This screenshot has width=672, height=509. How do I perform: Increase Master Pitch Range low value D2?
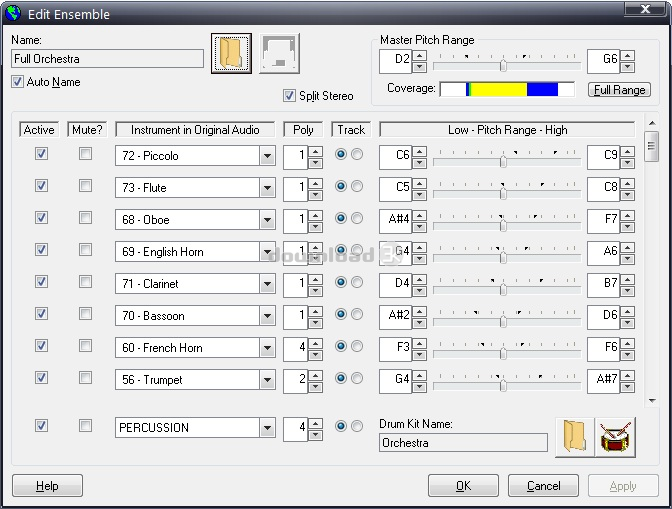(x=420, y=54)
